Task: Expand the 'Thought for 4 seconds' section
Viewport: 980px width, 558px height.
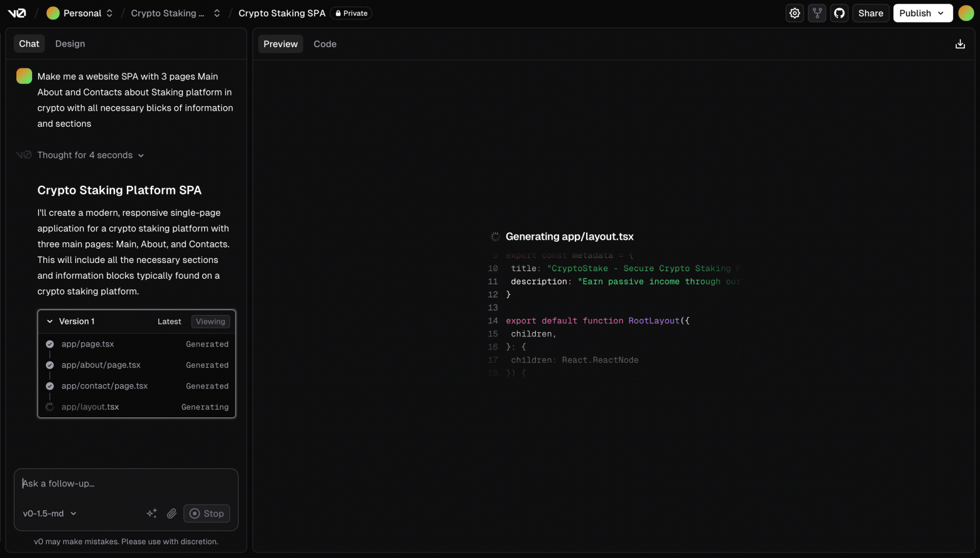Action: 85,155
